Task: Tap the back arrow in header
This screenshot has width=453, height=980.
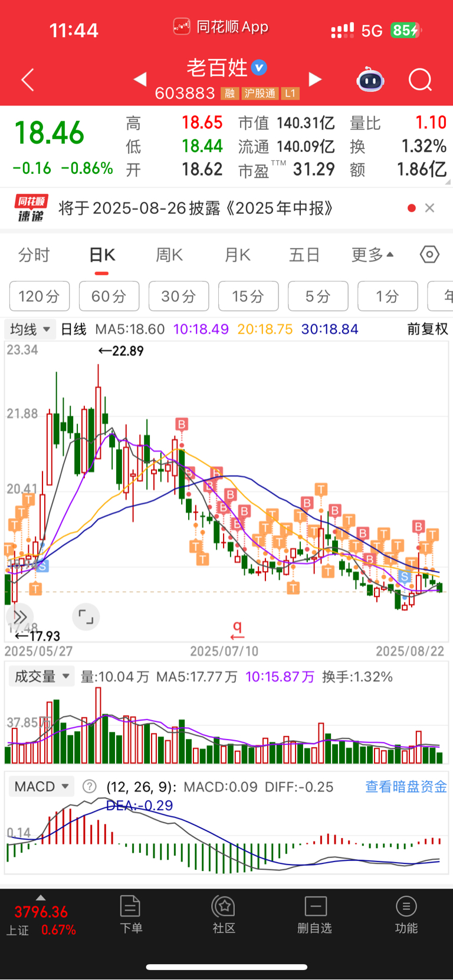Action: point(28,80)
